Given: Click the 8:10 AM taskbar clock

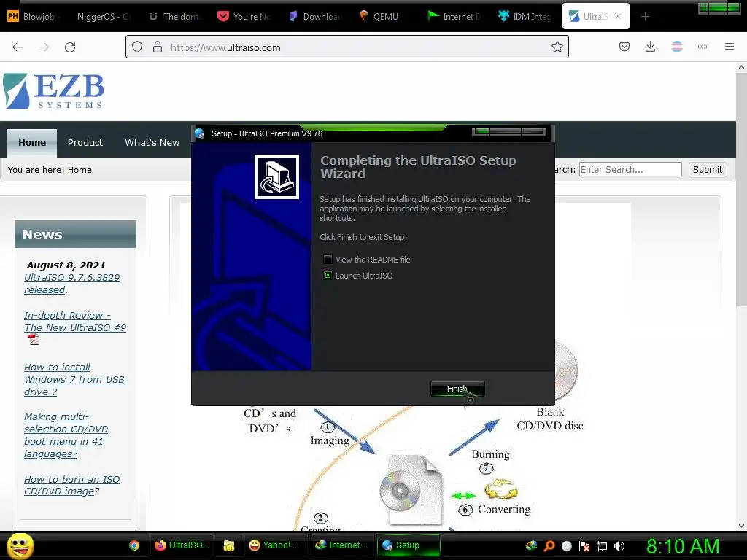Looking at the screenshot, I should coord(682,546).
